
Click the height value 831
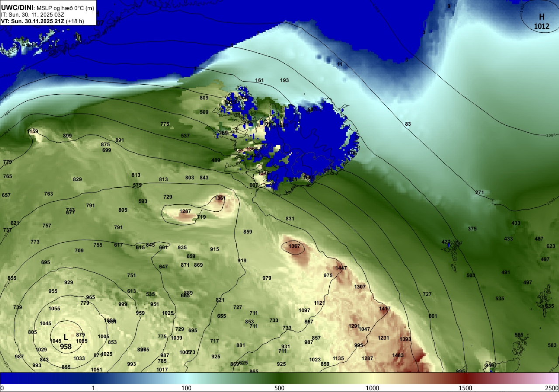coord(290,219)
